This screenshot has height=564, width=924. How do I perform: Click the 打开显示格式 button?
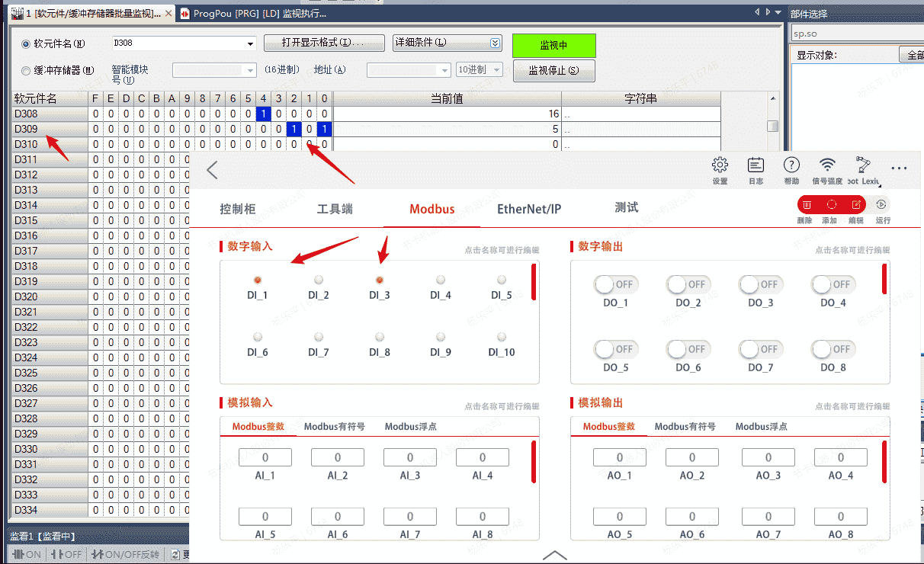pyautogui.click(x=322, y=43)
